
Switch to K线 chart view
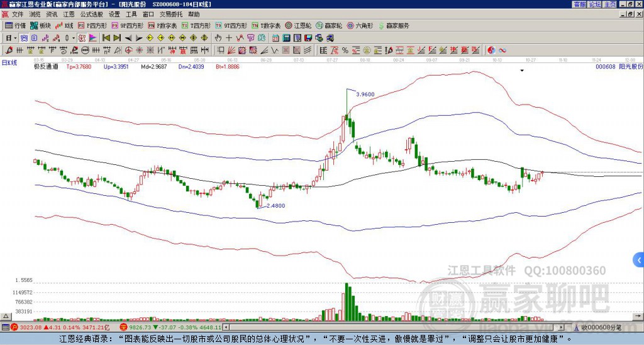(x=65, y=26)
